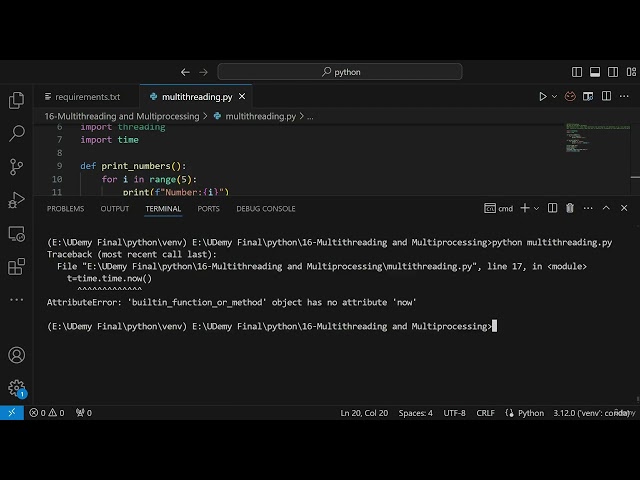Open terminal panel More Actions ellipsis
The height and width of the screenshot is (480, 640).
588,208
